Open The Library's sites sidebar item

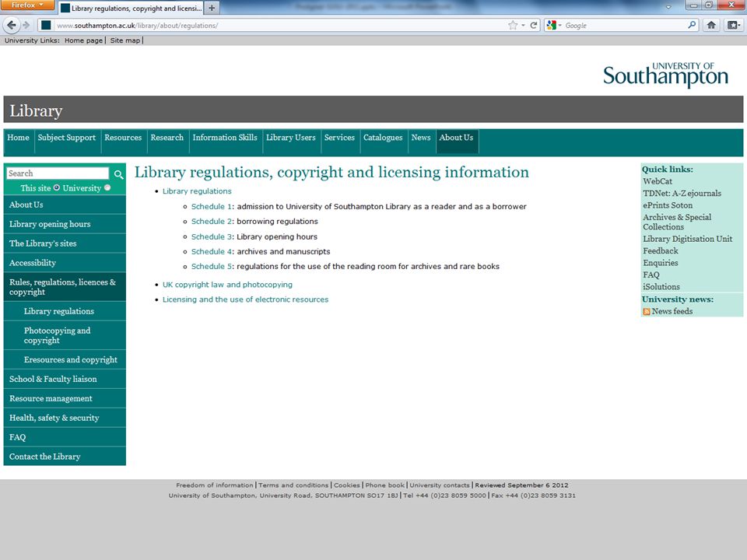[65, 243]
